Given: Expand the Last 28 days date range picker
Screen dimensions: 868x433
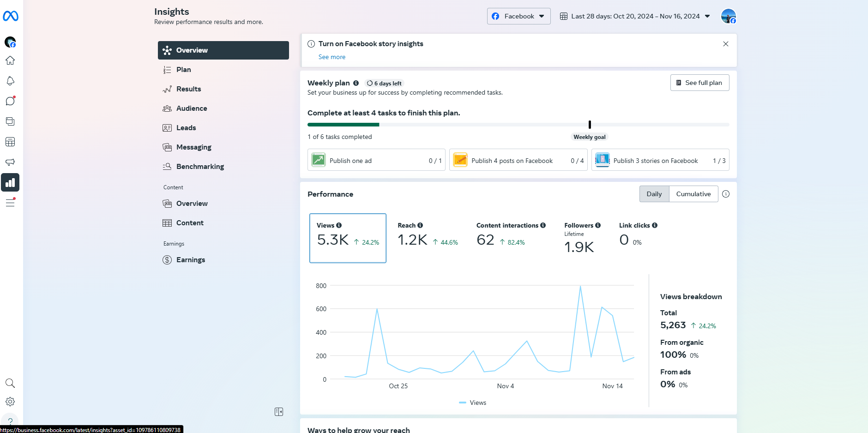Looking at the screenshot, I should tap(635, 16).
